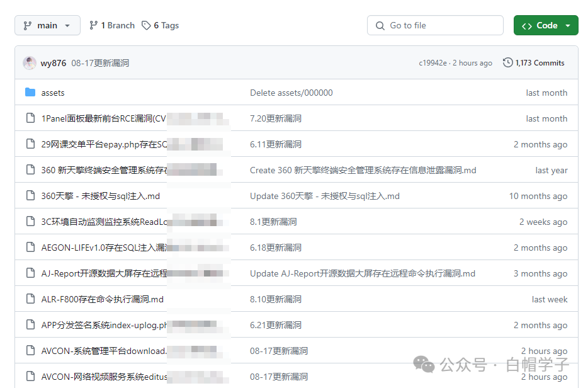
Task: Click the branch icon beside 1 Branch
Action: click(x=93, y=26)
